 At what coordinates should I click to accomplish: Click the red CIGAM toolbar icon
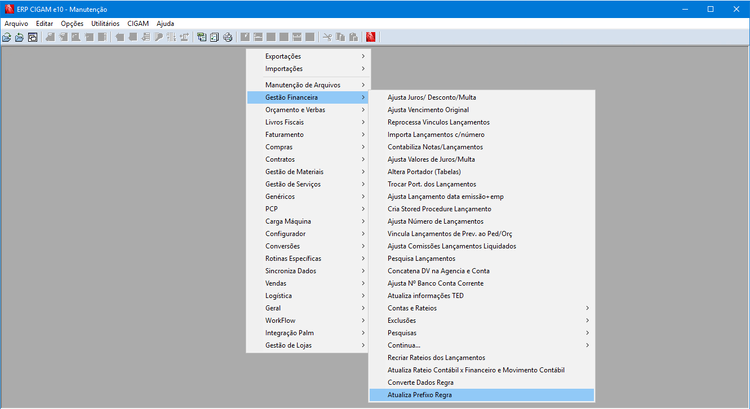371,37
